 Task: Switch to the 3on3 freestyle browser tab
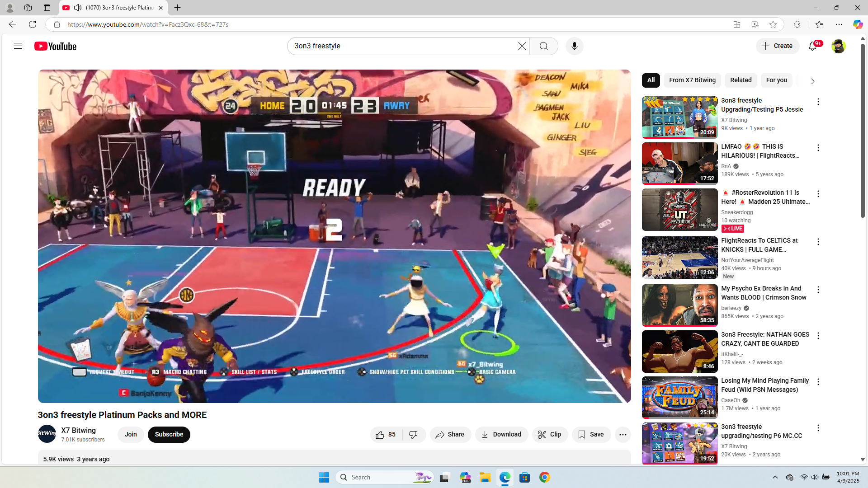tap(113, 8)
